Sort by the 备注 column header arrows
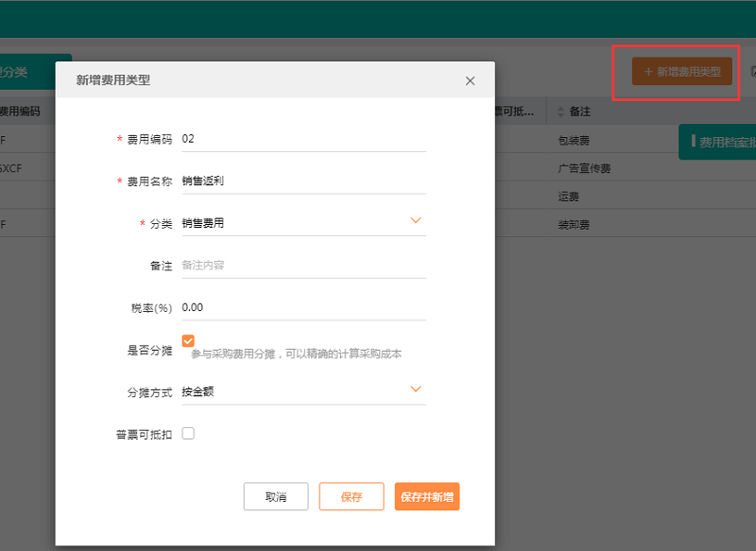This screenshot has width=756, height=551. point(560,112)
